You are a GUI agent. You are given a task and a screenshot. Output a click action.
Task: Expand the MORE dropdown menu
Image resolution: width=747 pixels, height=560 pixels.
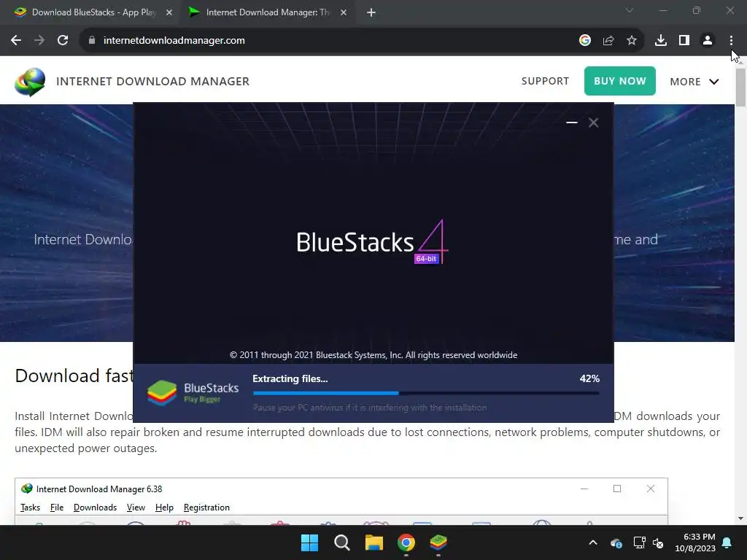click(694, 82)
